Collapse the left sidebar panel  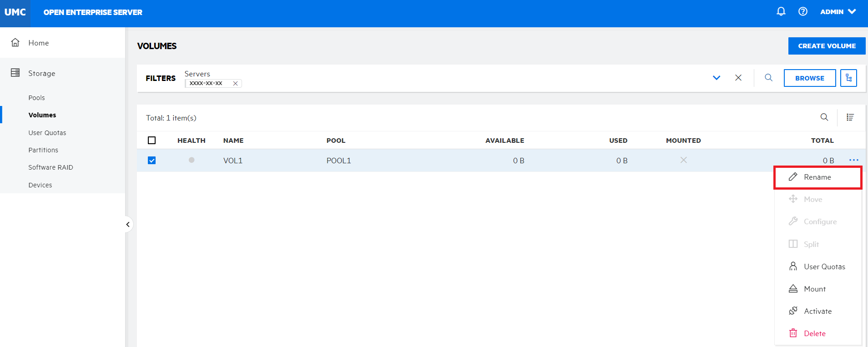[128, 224]
